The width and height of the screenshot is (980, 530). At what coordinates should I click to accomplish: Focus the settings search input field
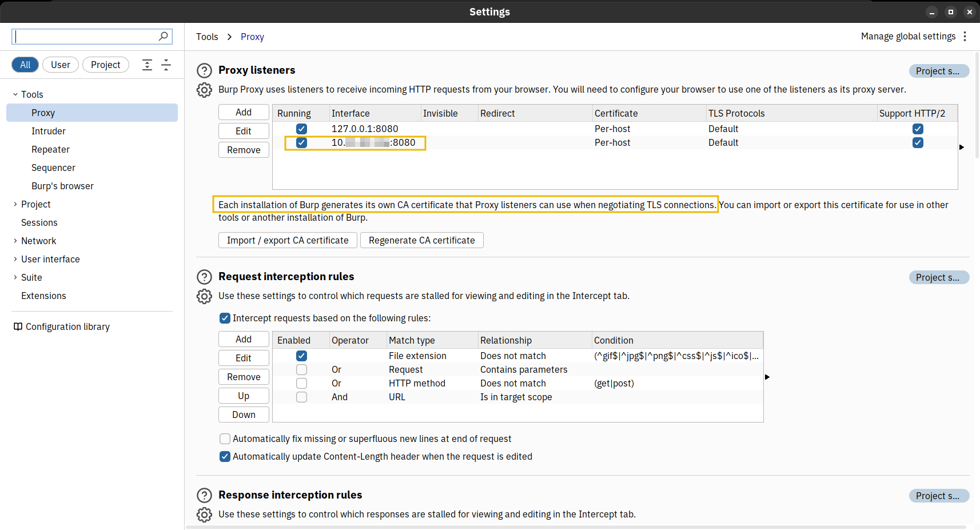[x=86, y=37]
